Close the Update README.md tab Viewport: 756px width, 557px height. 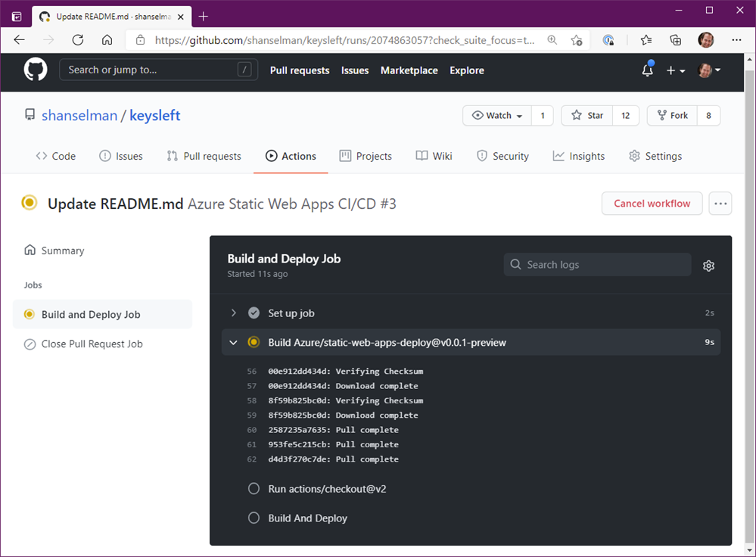click(x=181, y=17)
